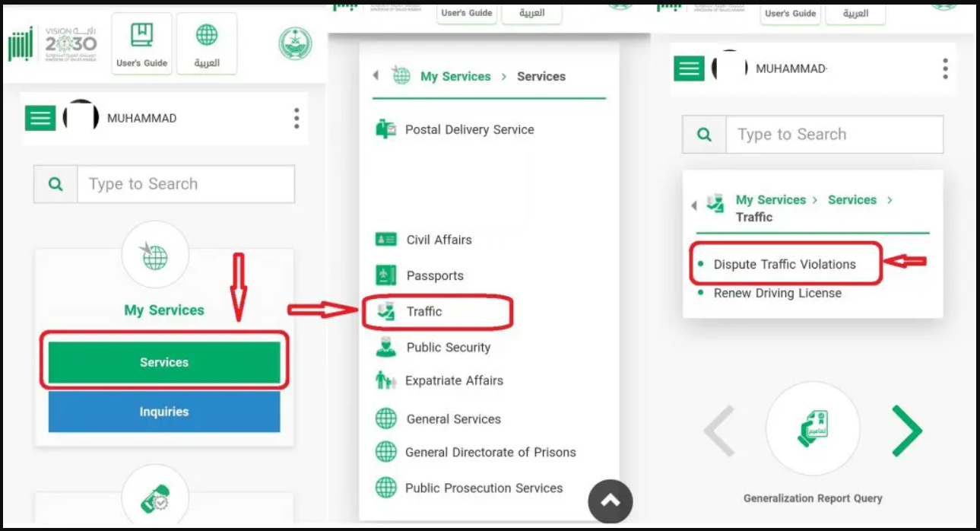The height and width of the screenshot is (531, 980).
Task: Click search magnifier icon in right panel
Action: click(x=704, y=135)
